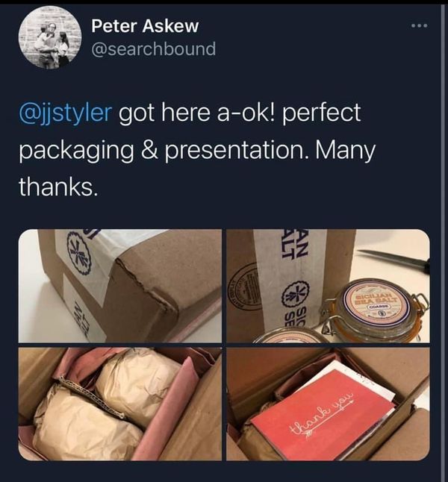This screenshot has width=448, height=482.
Task: Click the round snowflake logo on box tape
Action: [x=78, y=254]
